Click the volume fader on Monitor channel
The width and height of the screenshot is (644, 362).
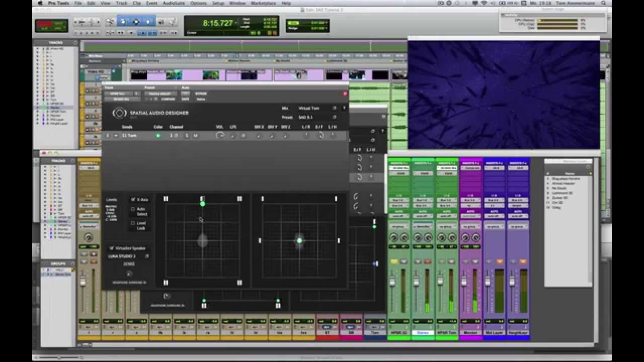[x=464, y=281]
